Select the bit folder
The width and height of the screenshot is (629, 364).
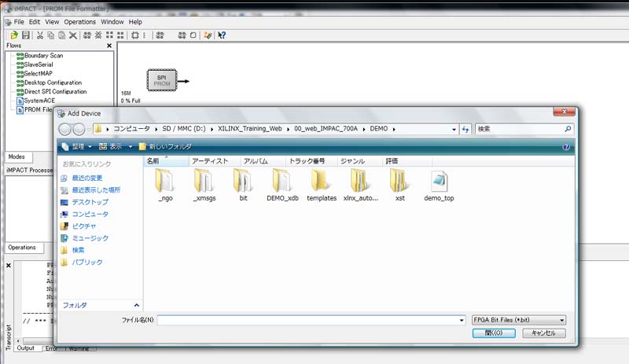pyautogui.click(x=243, y=185)
